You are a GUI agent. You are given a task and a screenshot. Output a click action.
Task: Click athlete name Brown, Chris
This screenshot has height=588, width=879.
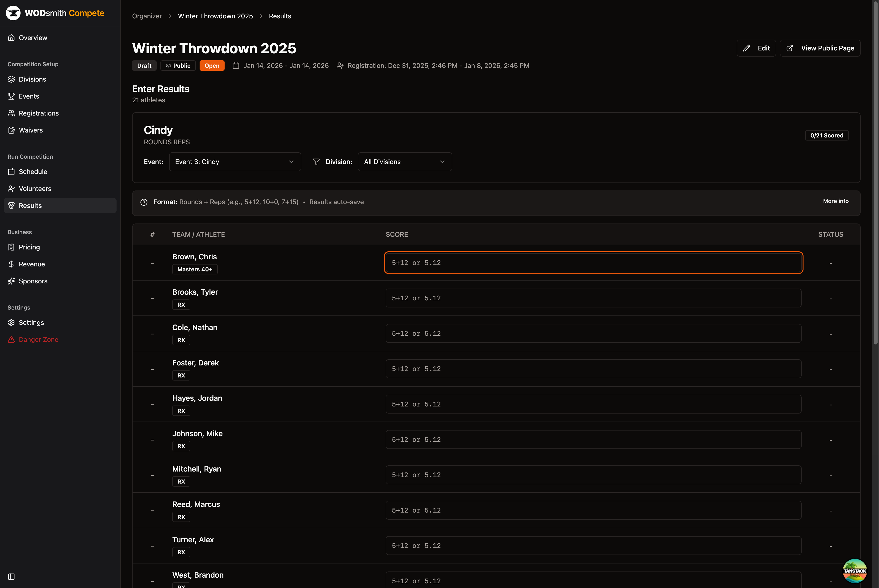pyautogui.click(x=194, y=257)
